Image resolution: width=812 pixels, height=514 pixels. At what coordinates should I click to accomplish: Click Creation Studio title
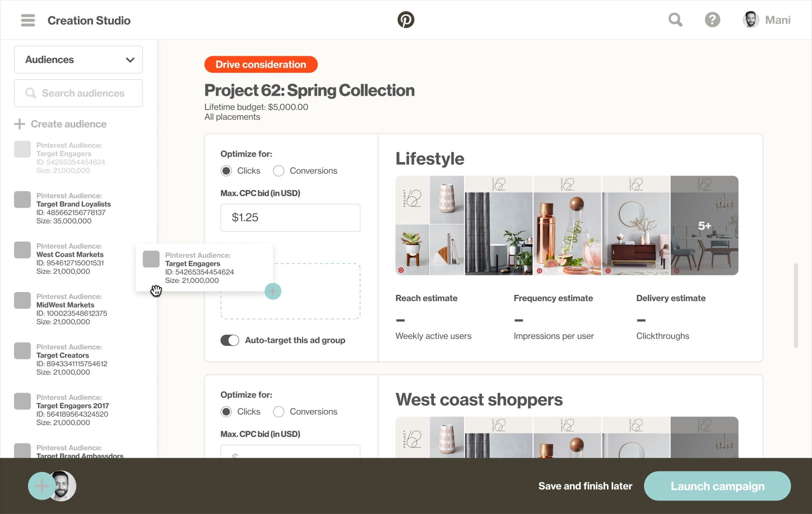pos(89,20)
